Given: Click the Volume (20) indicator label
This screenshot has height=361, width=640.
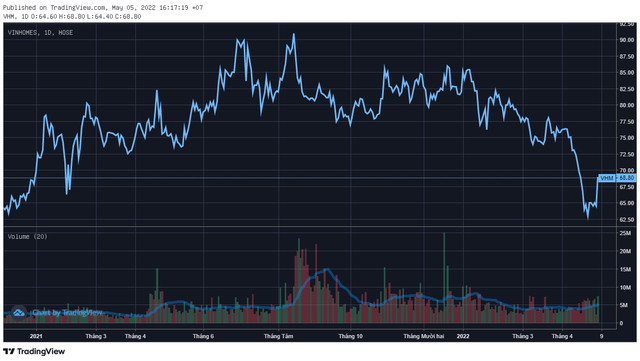Looking at the screenshot, I should click(x=27, y=237).
